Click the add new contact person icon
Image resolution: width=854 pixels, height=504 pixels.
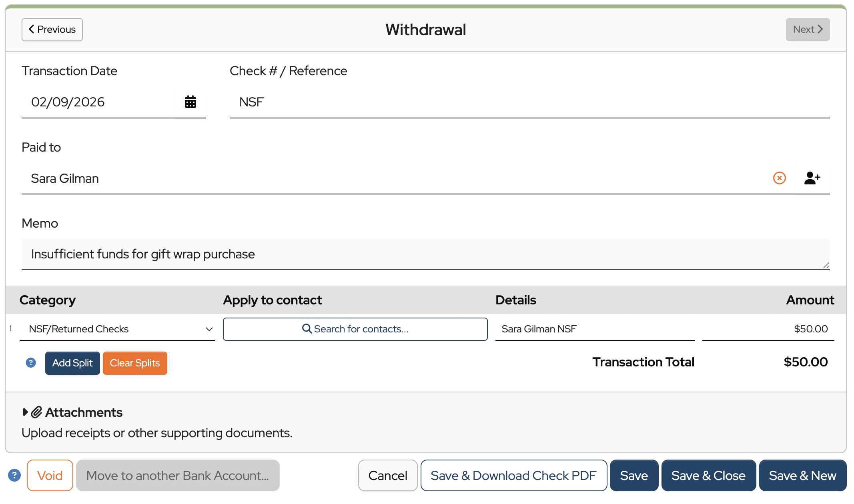[x=812, y=178]
